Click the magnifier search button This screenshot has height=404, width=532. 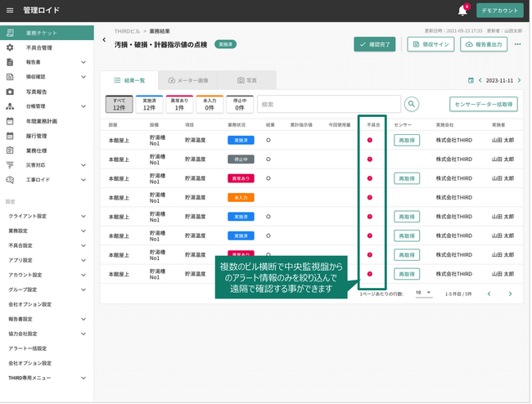(x=412, y=104)
